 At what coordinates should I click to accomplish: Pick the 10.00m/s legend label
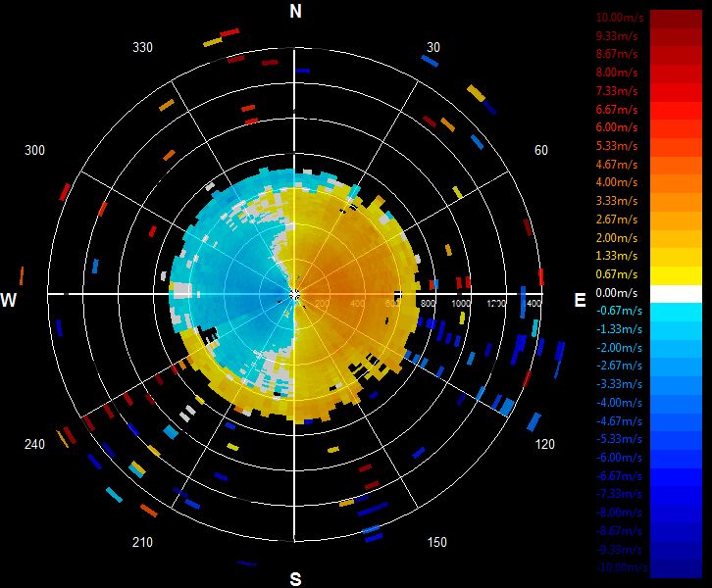pyautogui.click(x=620, y=18)
